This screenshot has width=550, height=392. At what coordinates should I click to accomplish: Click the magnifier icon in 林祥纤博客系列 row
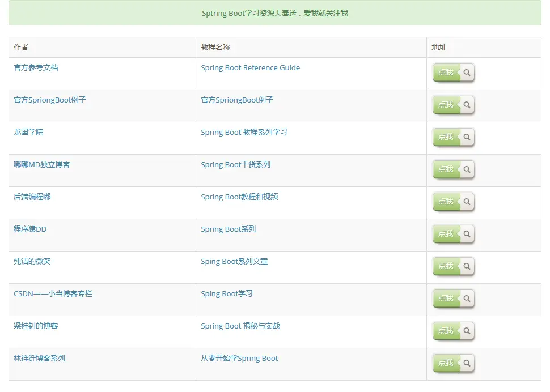[x=467, y=363]
